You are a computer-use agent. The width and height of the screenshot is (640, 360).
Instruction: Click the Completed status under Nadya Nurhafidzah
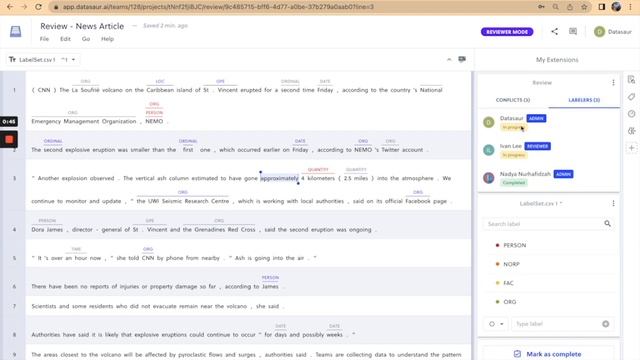tap(514, 182)
